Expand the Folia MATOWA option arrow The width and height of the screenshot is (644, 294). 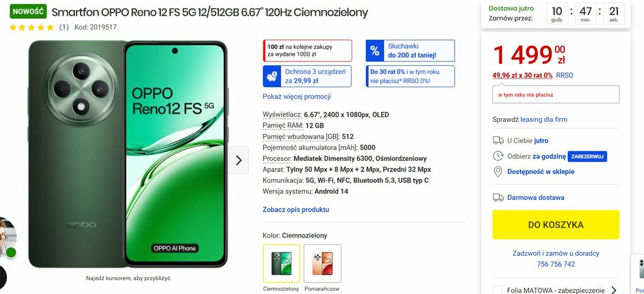(x=614, y=290)
